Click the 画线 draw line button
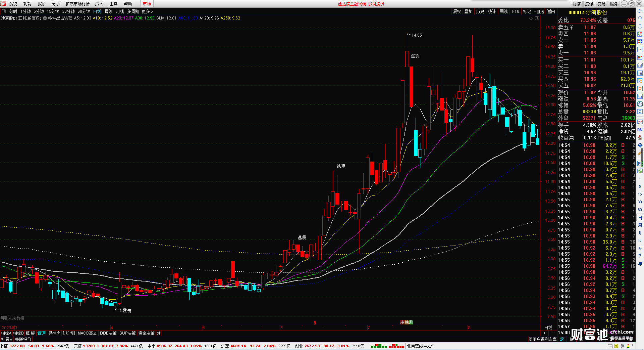Image resolution: width=644 pixels, height=350 pixels. (x=503, y=11)
